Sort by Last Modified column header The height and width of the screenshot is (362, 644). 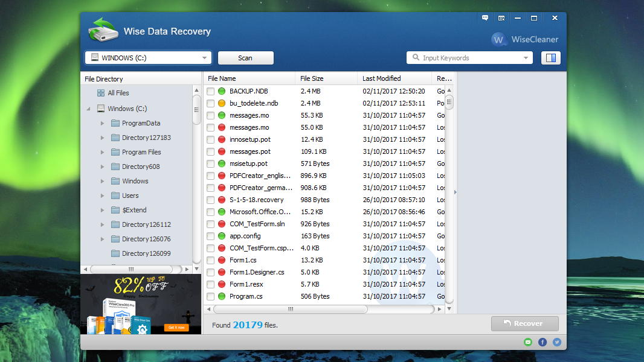tap(394, 78)
